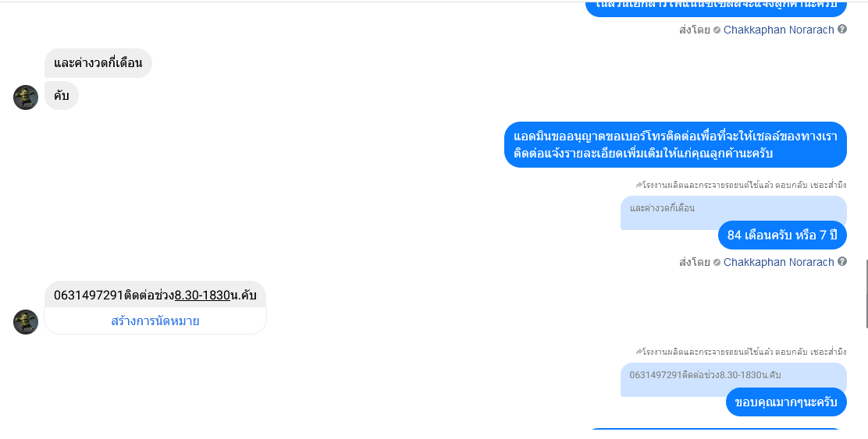The image size is (868, 439).
Task: Click customer avatar next to the คับ message
Action: click(26, 97)
